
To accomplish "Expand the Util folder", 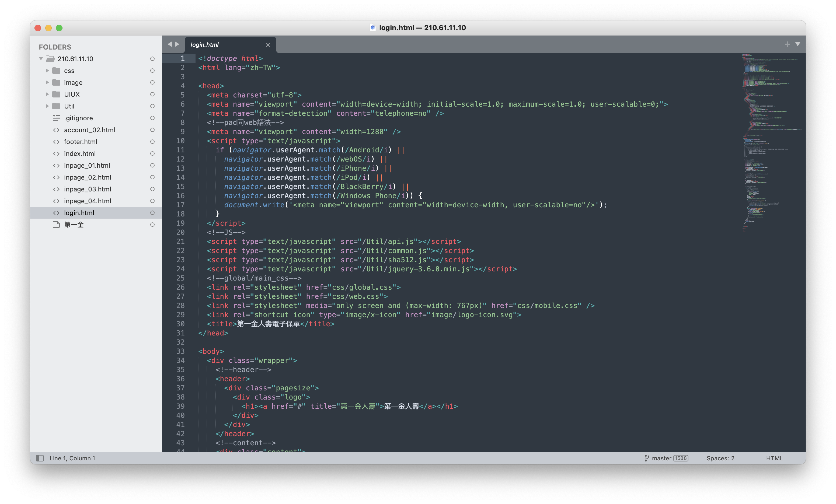I will coord(47,106).
